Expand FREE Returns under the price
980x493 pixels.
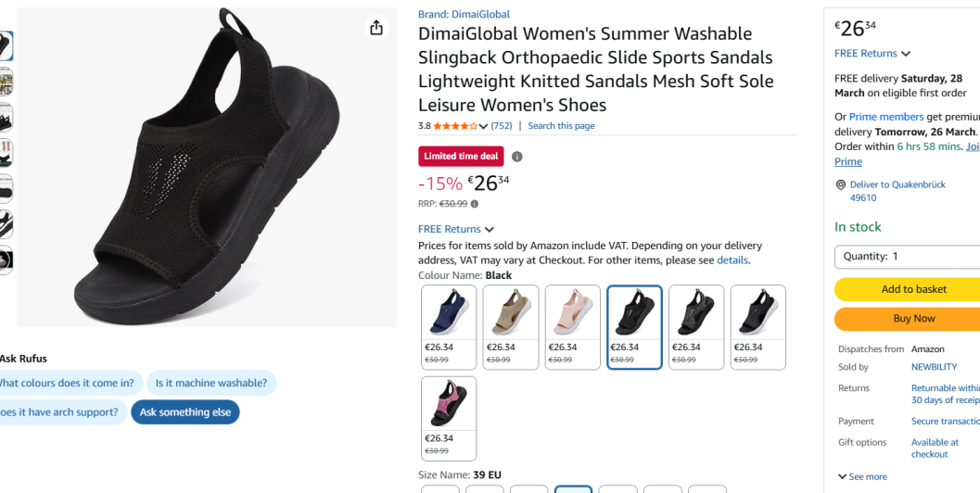click(456, 229)
